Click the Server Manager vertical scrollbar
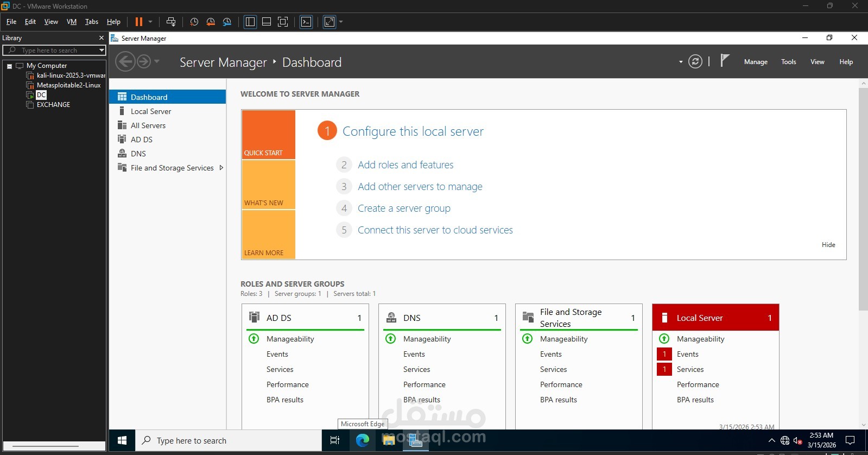The height and width of the screenshot is (455, 868). (863, 199)
